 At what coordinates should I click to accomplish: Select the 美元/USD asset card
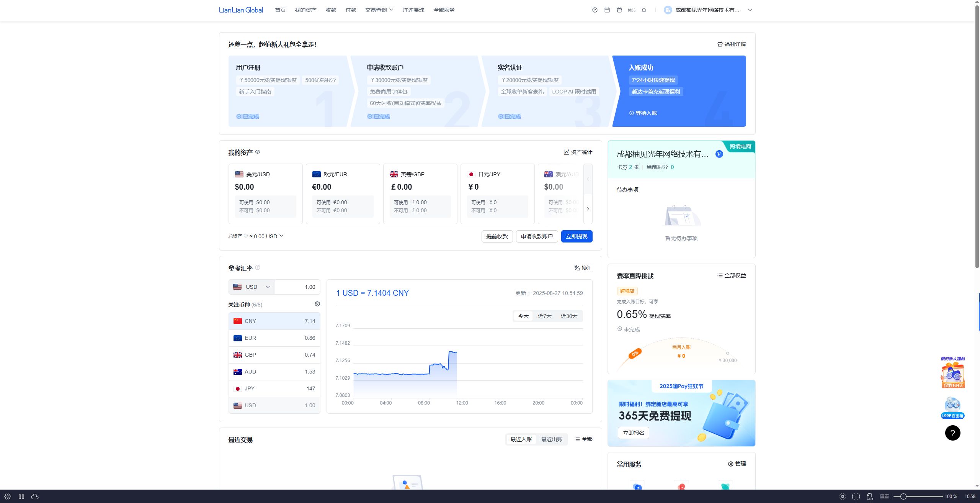click(x=266, y=194)
